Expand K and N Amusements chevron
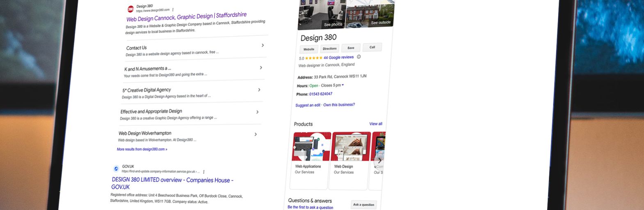This screenshot has width=644, height=210. [x=261, y=67]
